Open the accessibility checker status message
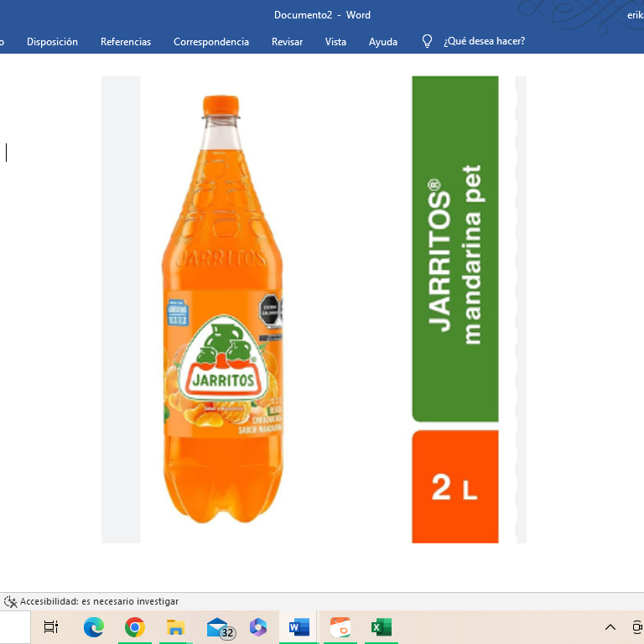This screenshot has height=644, width=644. coord(100,601)
